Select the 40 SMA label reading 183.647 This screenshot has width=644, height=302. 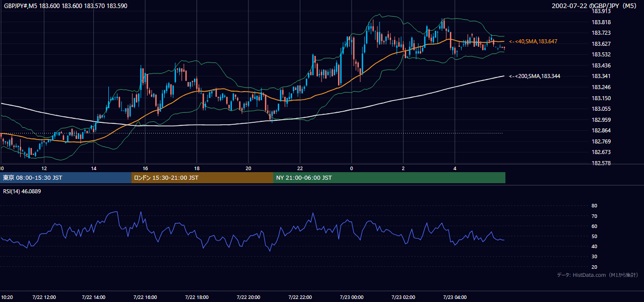(533, 41)
